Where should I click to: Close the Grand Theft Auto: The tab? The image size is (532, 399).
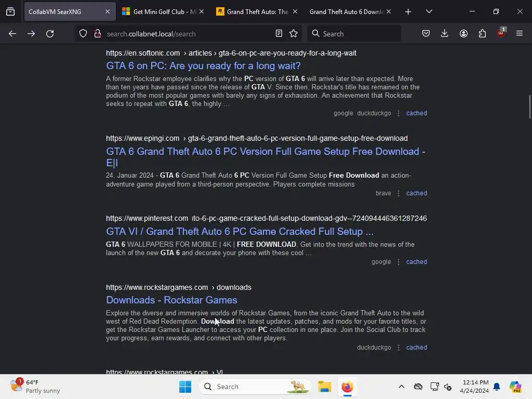tap(295, 12)
